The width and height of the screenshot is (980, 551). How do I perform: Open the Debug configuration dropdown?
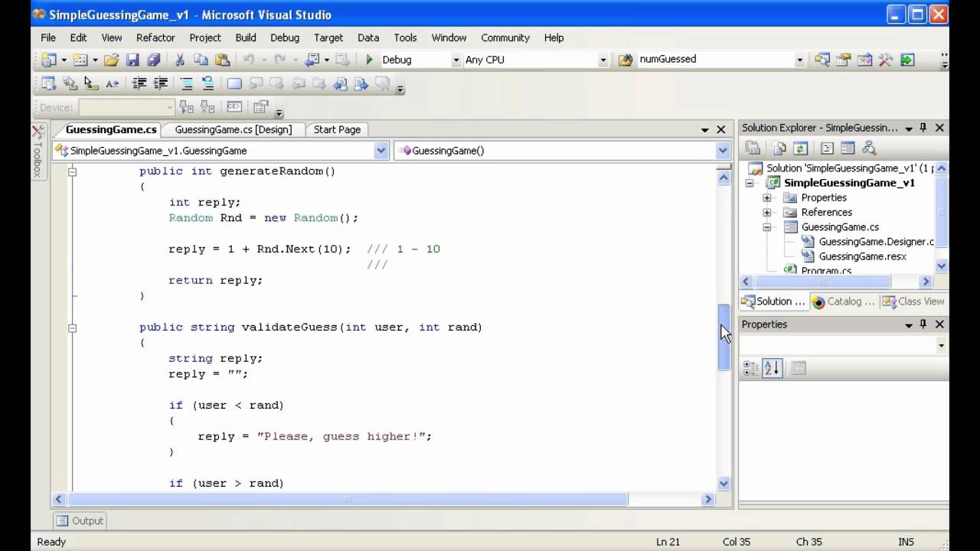pyautogui.click(x=456, y=60)
